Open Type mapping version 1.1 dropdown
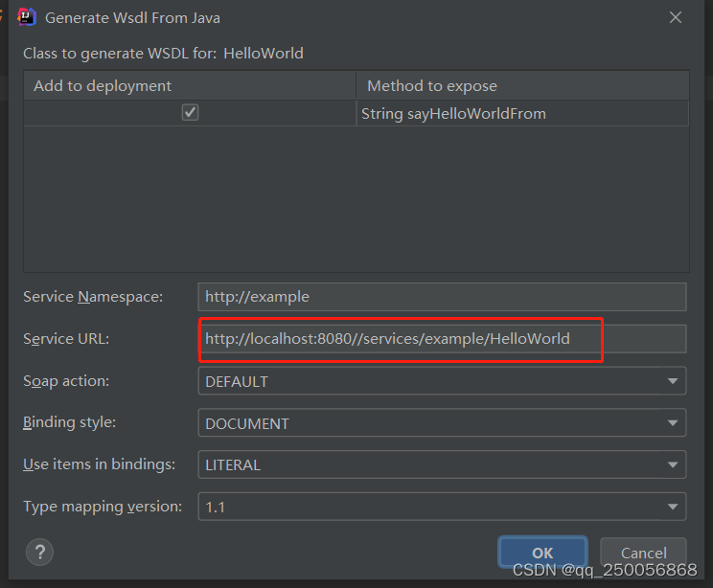Viewport: 713px width, 588px height. (442, 507)
